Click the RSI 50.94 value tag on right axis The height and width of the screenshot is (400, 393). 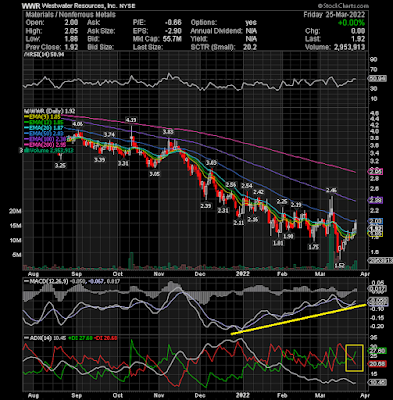pyautogui.click(x=377, y=79)
